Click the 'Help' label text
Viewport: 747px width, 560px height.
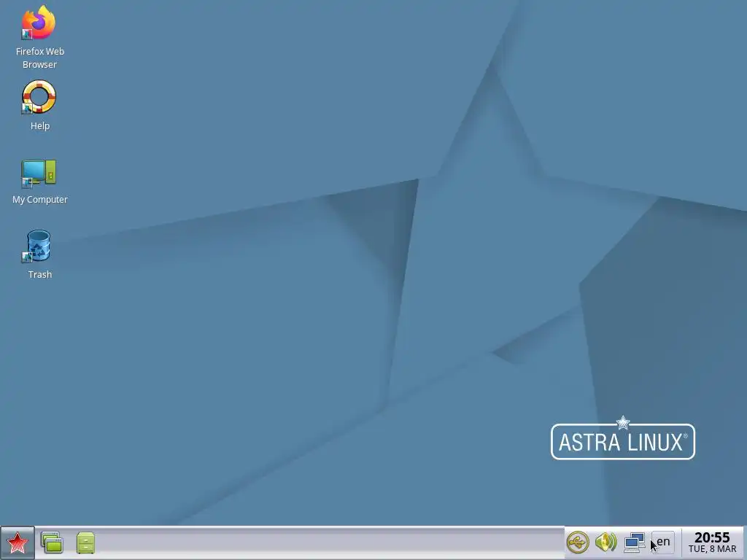[x=40, y=125]
